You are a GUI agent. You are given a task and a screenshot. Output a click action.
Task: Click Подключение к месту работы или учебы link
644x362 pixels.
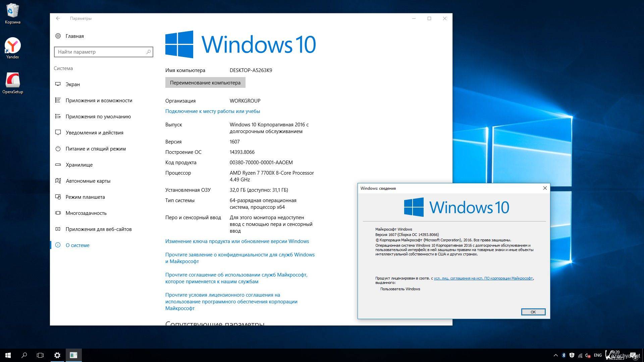tap(212, 111)
